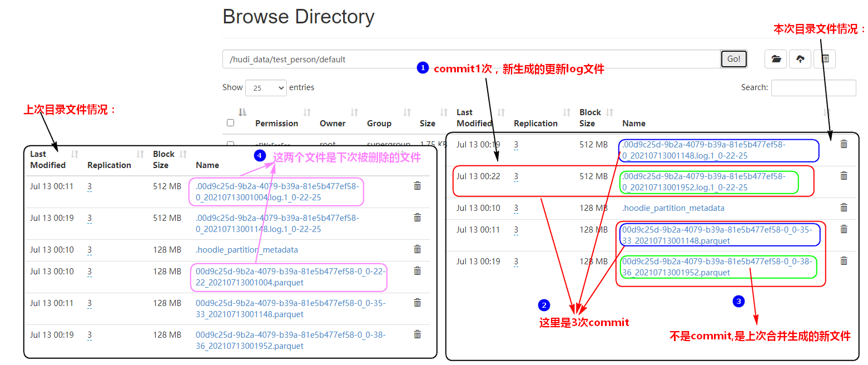Open 0-38-36_20210713001952.parquet in current (本次) listing
868x365 pixels.
717,267
